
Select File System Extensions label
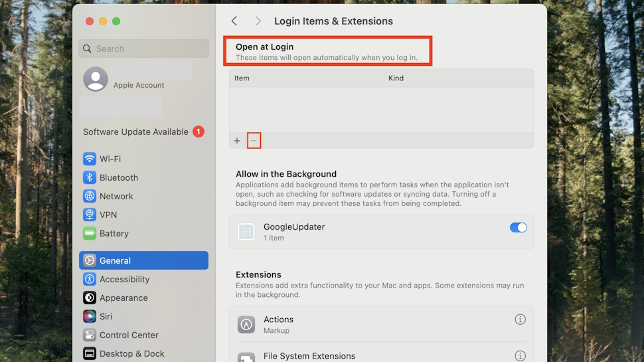[309, 356]
